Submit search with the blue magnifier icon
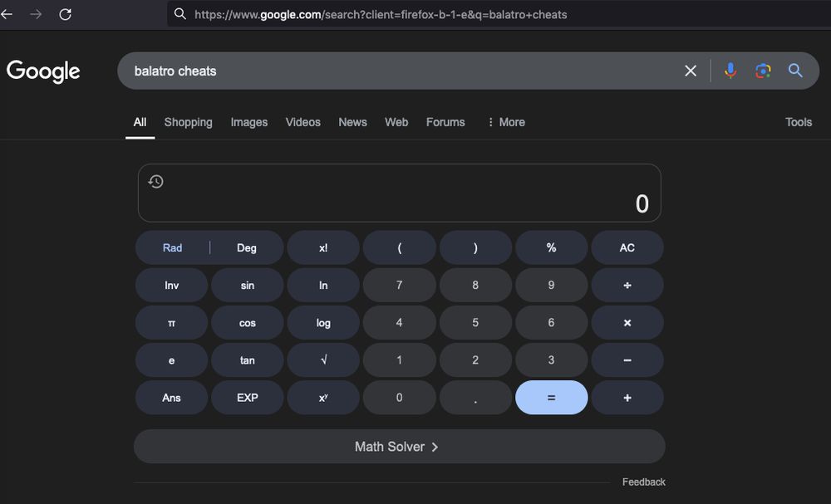Viewport: 831px width, 504px height. tap(795, 71)
